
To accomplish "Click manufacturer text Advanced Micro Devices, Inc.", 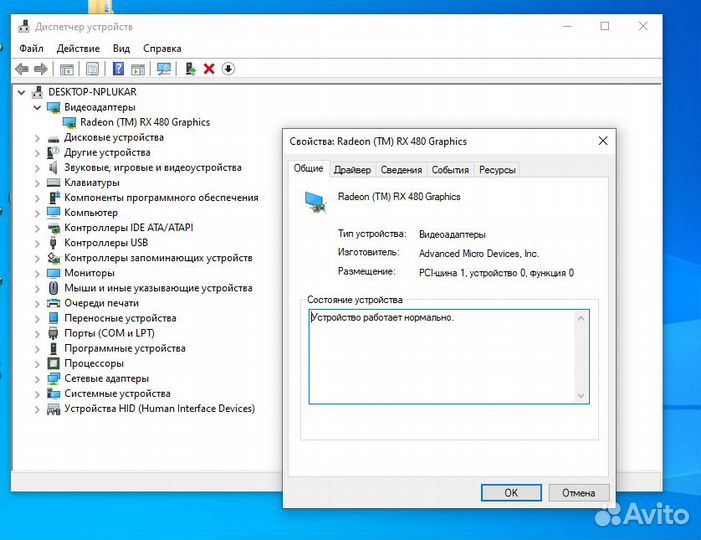I will tap(479, 253).
